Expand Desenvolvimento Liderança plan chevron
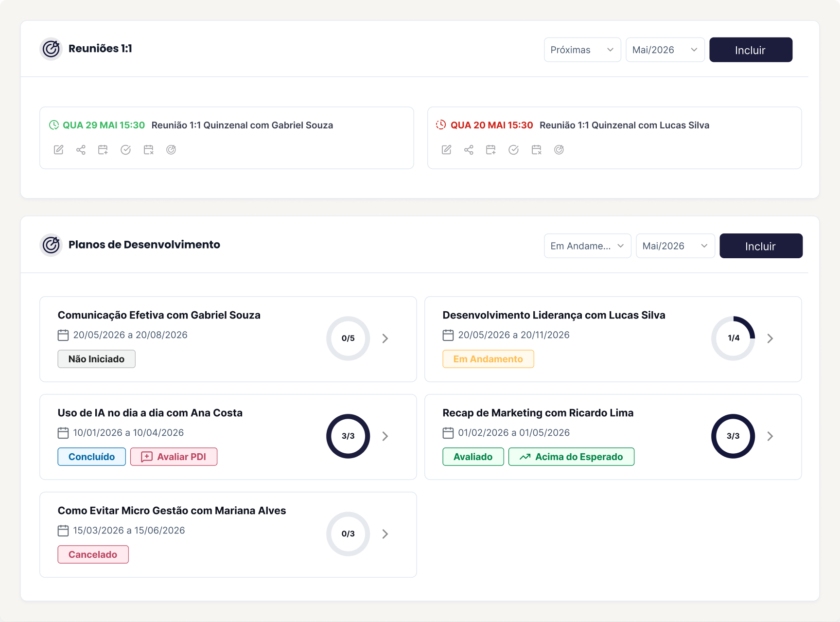This screenshot has height=622, width=840. click(770, 338)
